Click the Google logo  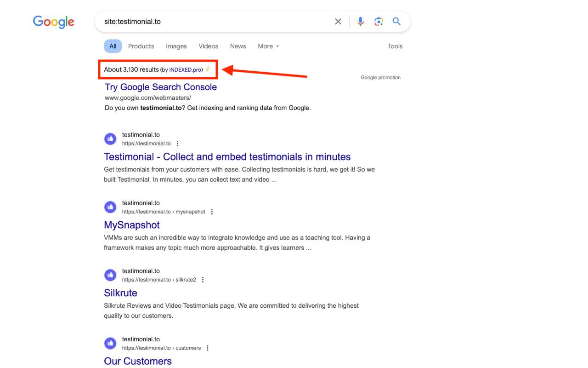[x=53, y=22]
